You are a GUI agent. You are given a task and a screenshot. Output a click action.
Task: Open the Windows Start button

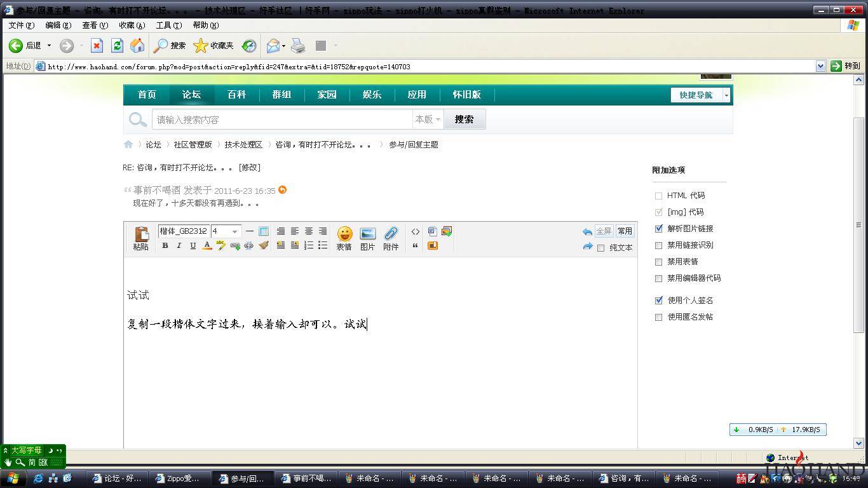click(x=13, y=478)
